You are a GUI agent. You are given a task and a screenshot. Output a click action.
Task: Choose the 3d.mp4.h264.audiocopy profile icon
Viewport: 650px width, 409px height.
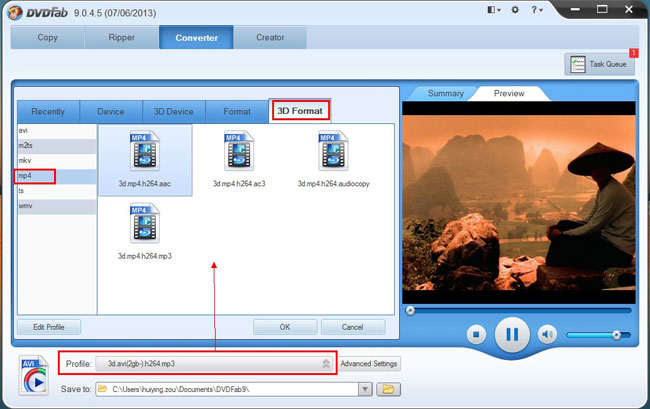click(x=333, y=151)
